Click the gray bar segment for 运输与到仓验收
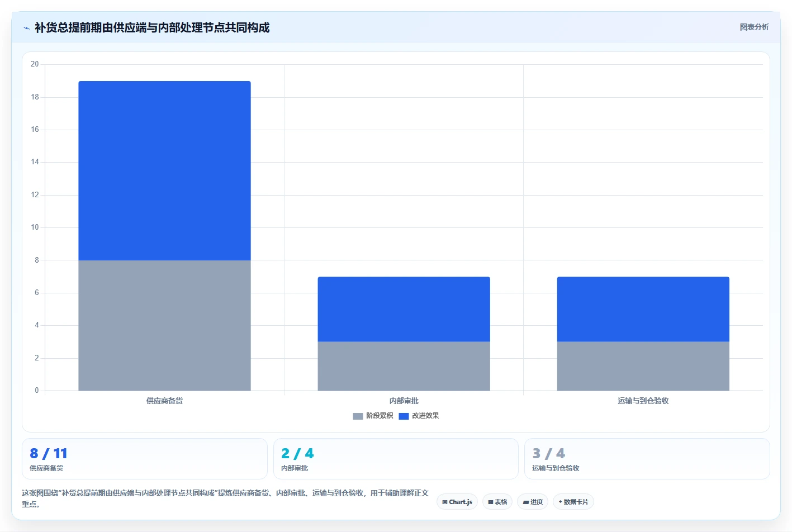This screenshot has width=792, height=532. (643, 366)
